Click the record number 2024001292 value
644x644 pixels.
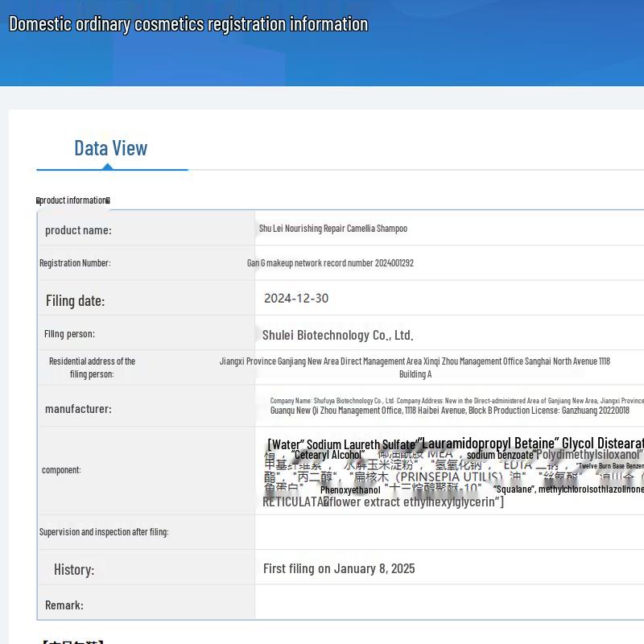pyautogui.click(x=330, y=263)
